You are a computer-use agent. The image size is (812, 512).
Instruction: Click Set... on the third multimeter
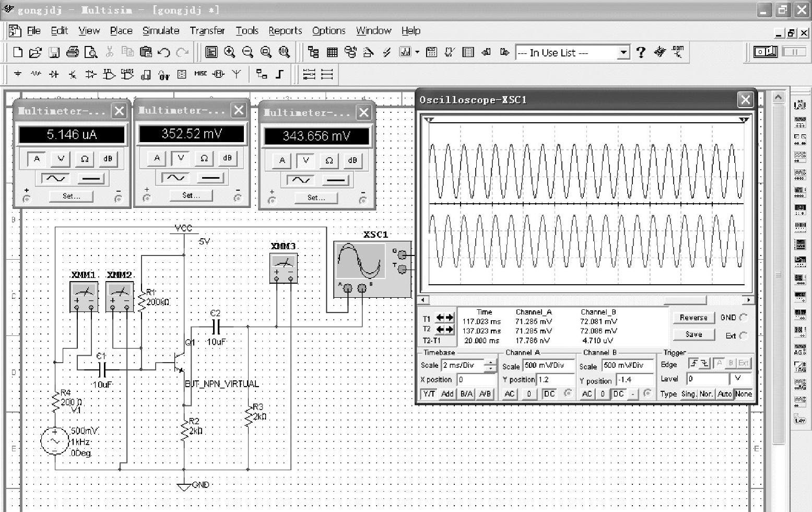pos(316,197)
